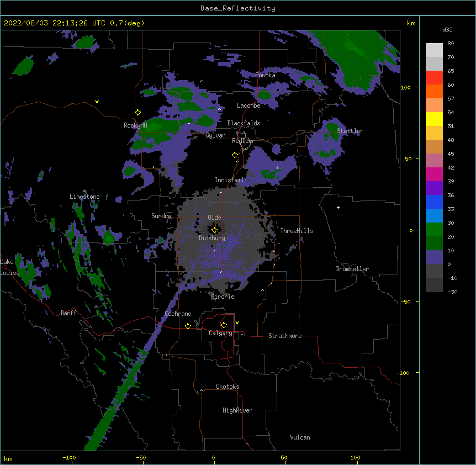Click the Calgary city label
Image resolution: width=476 pixels, height=465 pixels.
220,333
